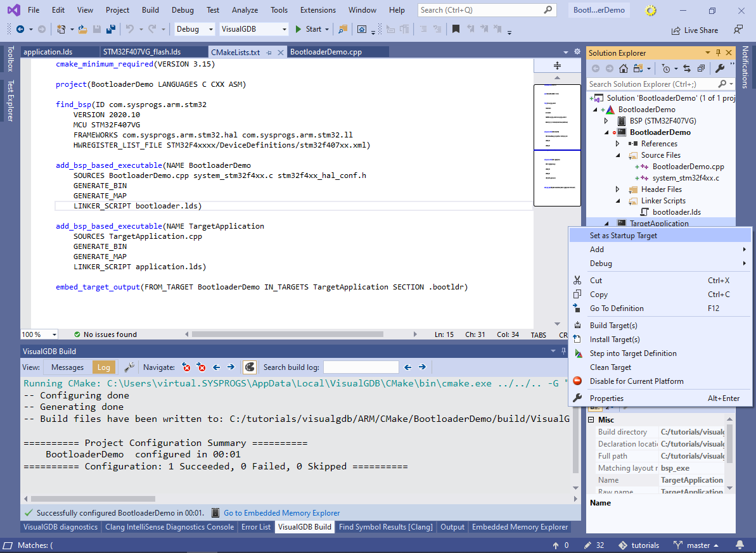Open the Extensions menu
Viewport: 756px width, 553px height.
coord(317,10)
